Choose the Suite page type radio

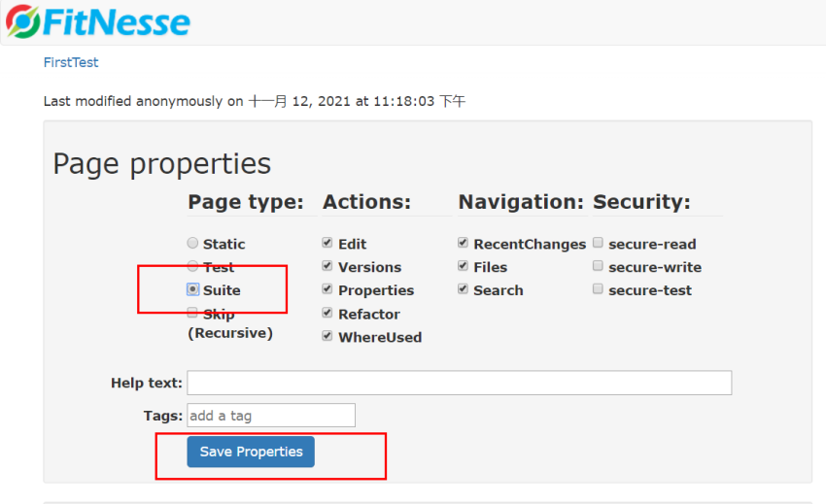point(192,289)
